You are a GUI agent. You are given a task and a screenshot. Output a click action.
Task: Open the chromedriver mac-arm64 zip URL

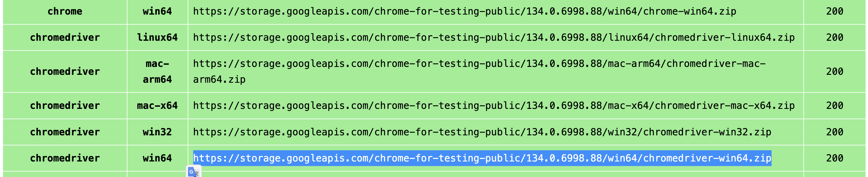tap(479, 71)
